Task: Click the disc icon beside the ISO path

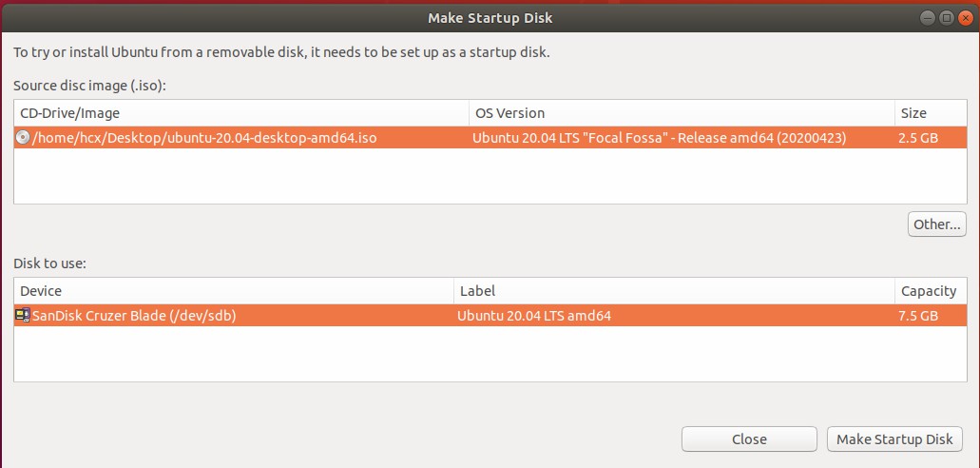Action: (x=23, y=138)
